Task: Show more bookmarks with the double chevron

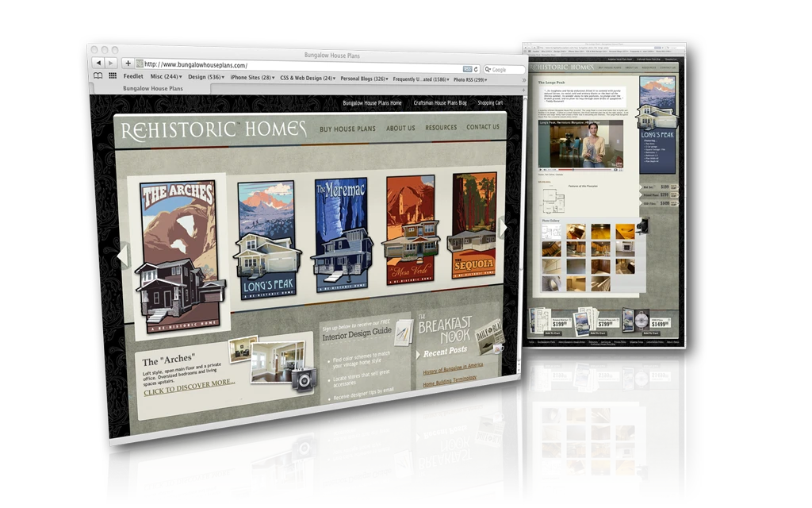Action: coord(524,80)
